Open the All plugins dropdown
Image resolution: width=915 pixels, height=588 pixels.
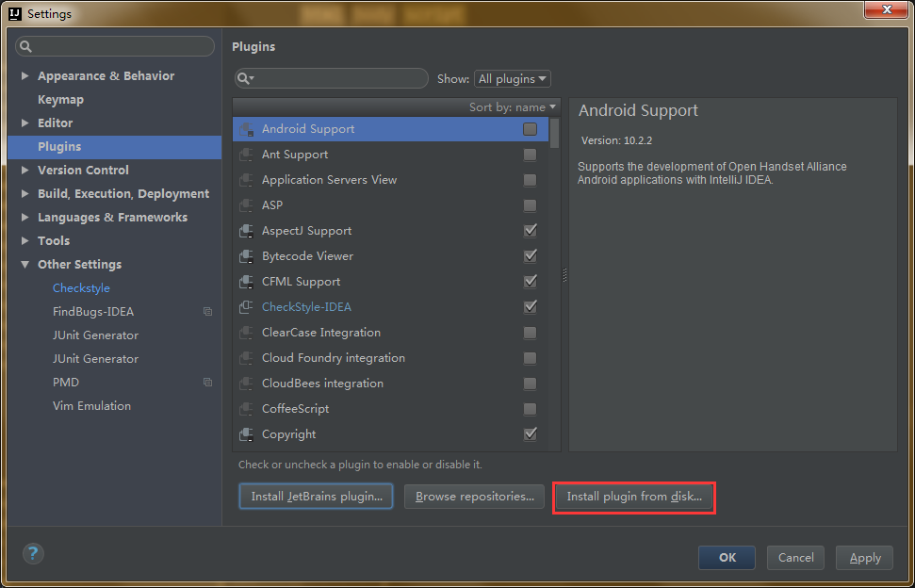coord(512,78)
